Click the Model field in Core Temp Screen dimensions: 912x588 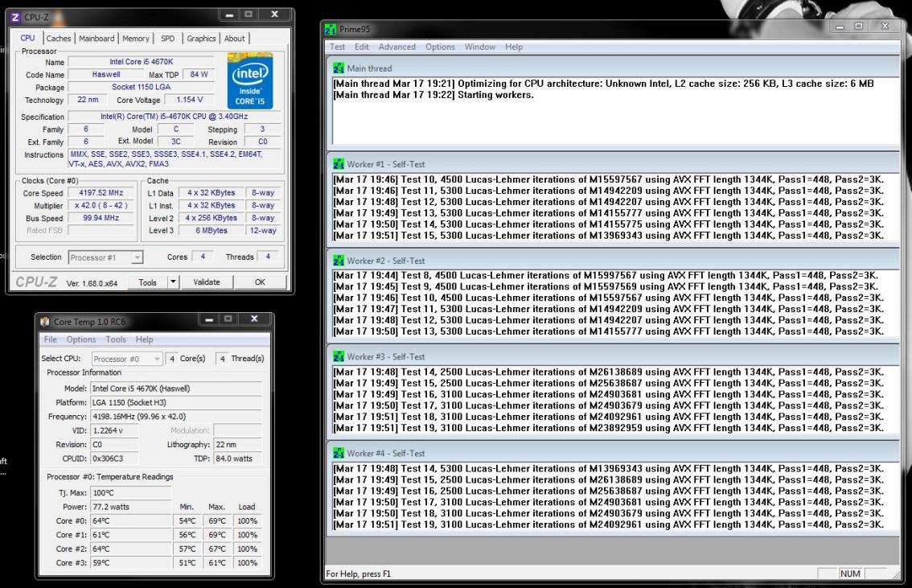coord(175,389)
